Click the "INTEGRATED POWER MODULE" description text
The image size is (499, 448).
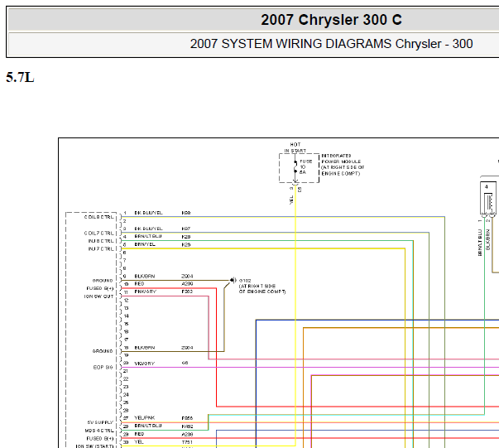343,165
